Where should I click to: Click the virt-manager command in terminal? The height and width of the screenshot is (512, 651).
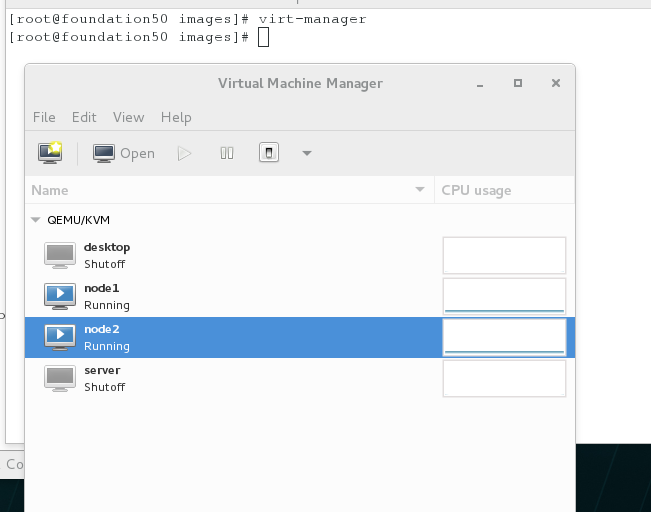click(313, 19)
